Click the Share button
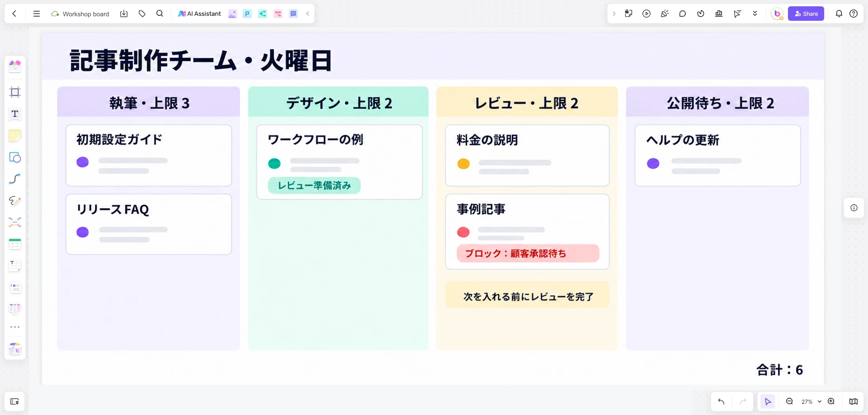This screenshot has height=415, width=868. [x=806, y=14]
